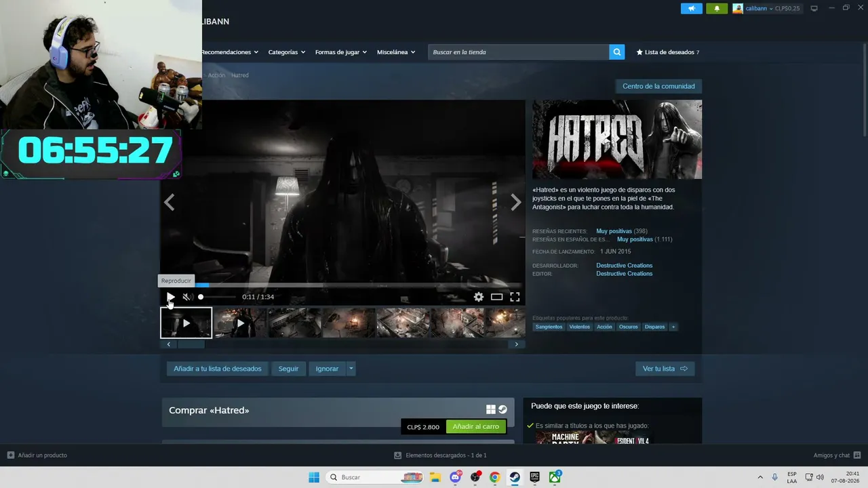Viewport: 868px width, 488px height.
Task: Select the Oscuros tag
Action: click(629, 327)
